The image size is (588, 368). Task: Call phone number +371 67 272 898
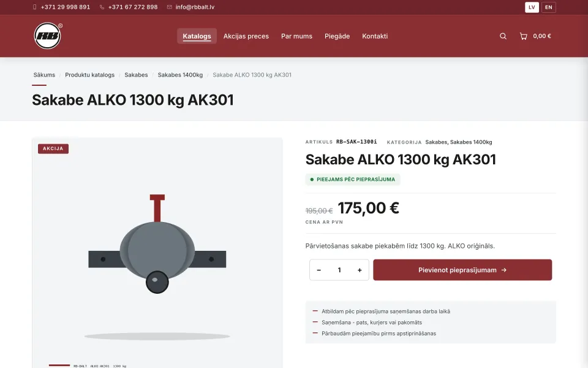tap(133, 7)
